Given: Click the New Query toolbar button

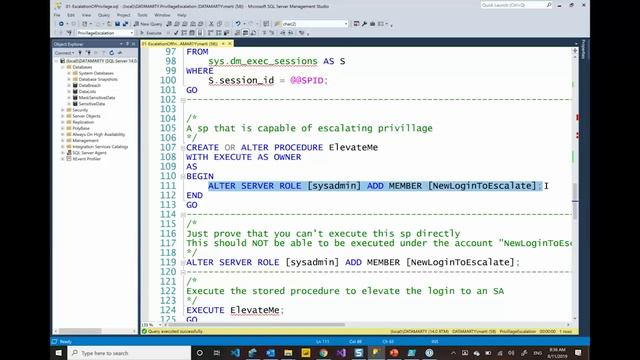Looking at the screenshot, I should (x=148, y=24).
